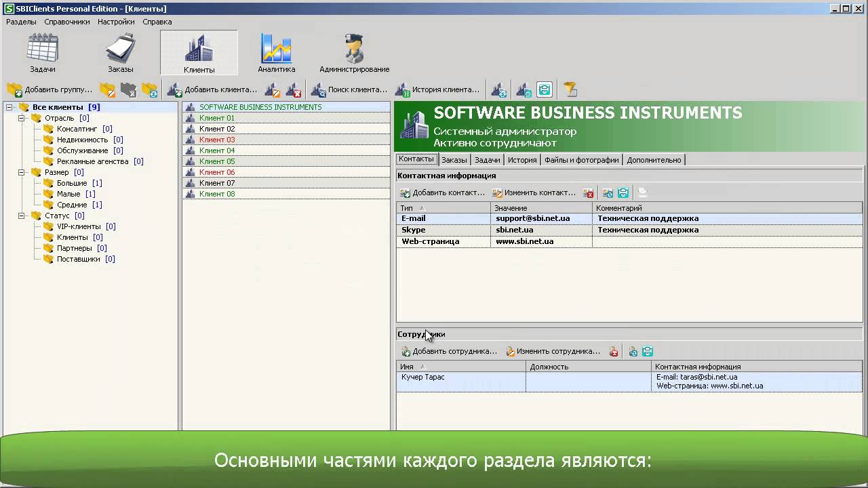
Task: Open the Справка menu
Action: (x=157, y=22)
